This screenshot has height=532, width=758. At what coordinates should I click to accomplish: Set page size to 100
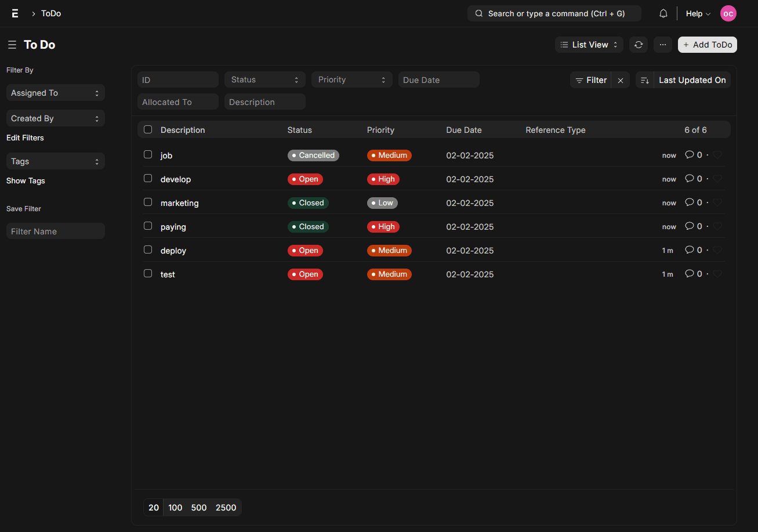point(175,508)
